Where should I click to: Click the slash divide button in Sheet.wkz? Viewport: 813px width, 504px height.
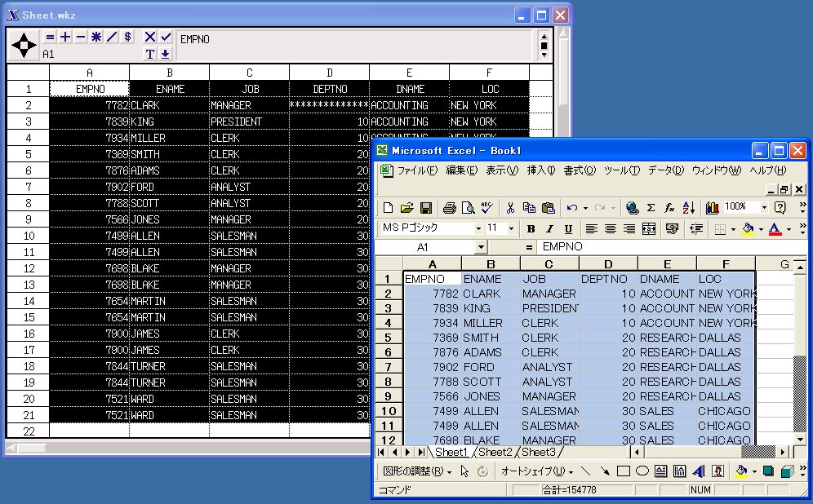pos(112,37)
